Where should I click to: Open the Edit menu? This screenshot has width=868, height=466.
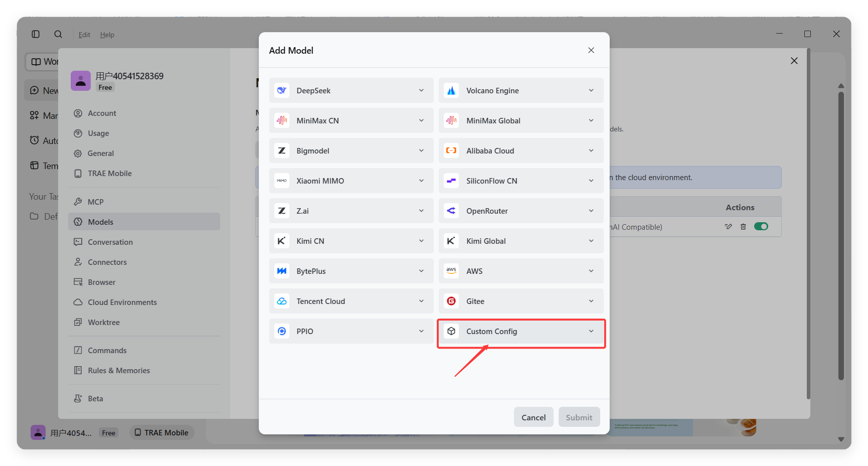tap(84, 35)
